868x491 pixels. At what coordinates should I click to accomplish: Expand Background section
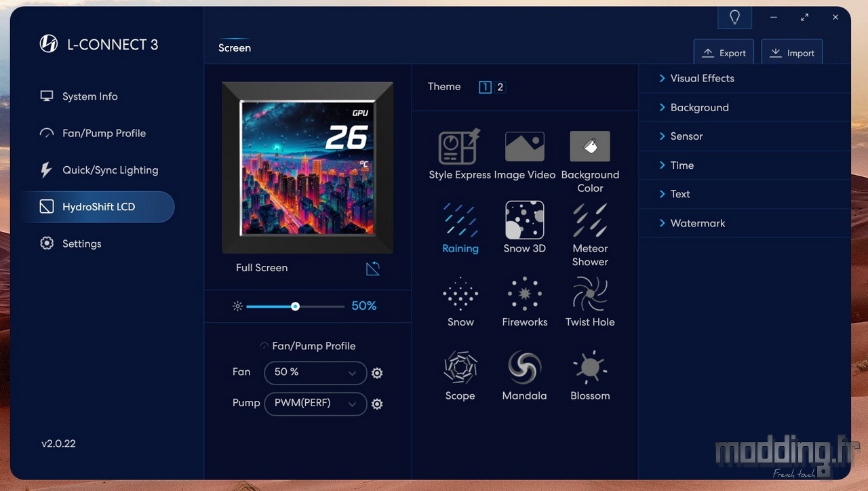tap(745, 108)
